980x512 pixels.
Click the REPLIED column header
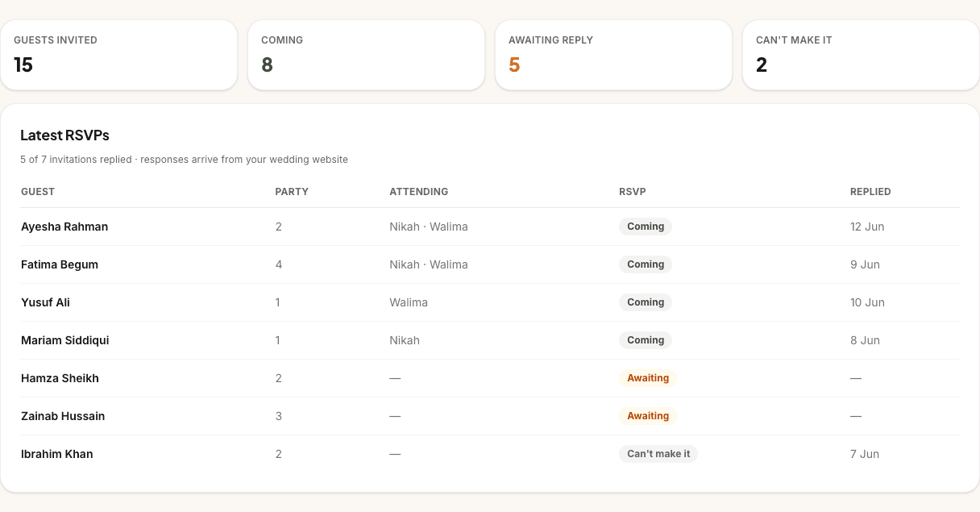(870, 192)
